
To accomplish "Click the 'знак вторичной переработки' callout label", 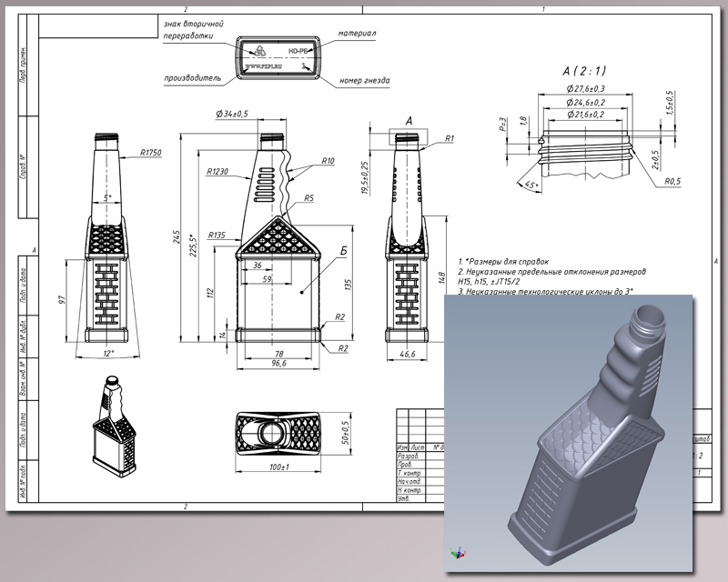I will tap(194, 29).
